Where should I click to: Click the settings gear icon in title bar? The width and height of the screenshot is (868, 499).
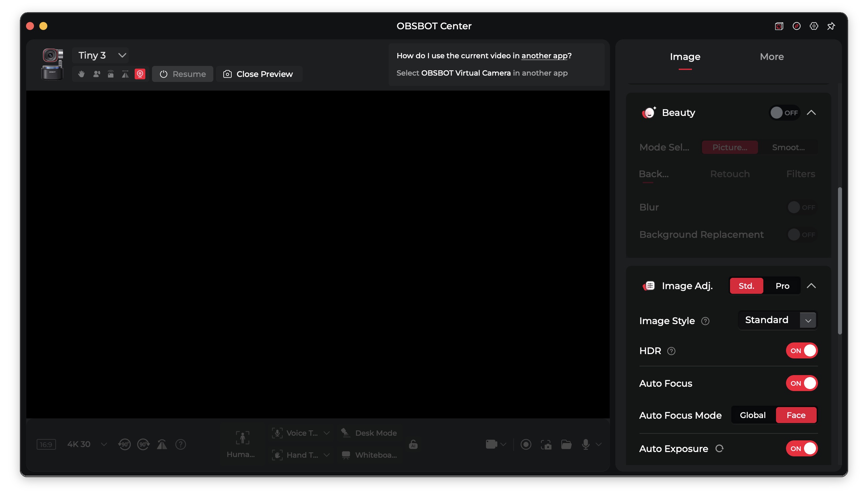[813, 26]
